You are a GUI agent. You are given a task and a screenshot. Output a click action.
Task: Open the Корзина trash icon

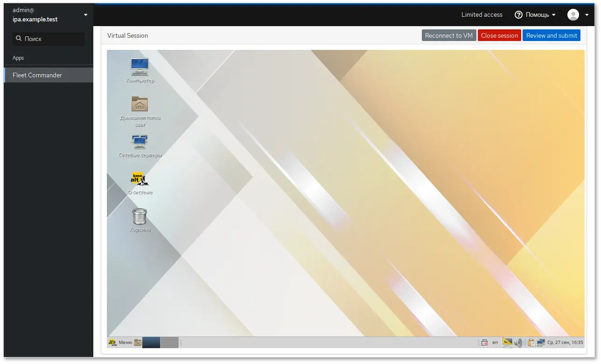coord(140,216)
